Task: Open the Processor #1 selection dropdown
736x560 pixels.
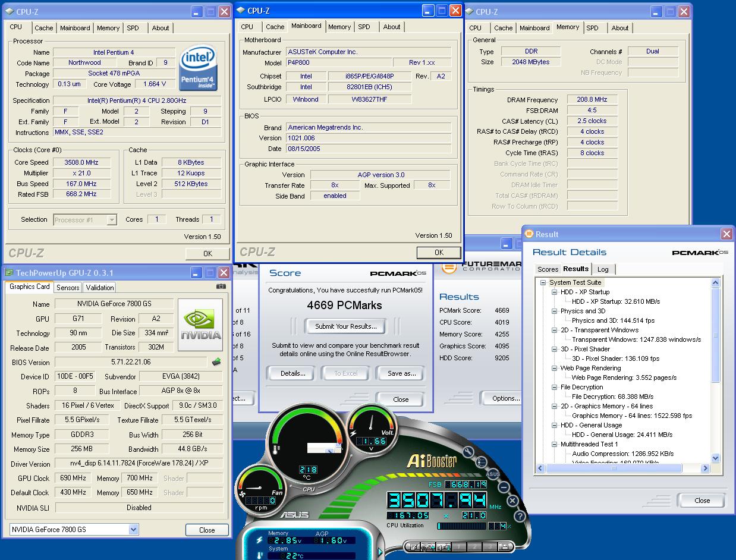Action: [x=111, y=220]
